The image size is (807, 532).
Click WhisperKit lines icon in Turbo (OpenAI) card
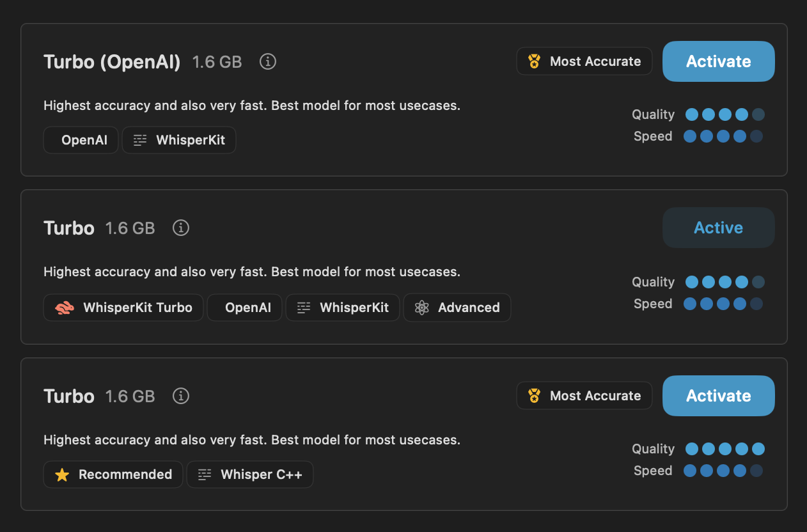click(140, 140)
